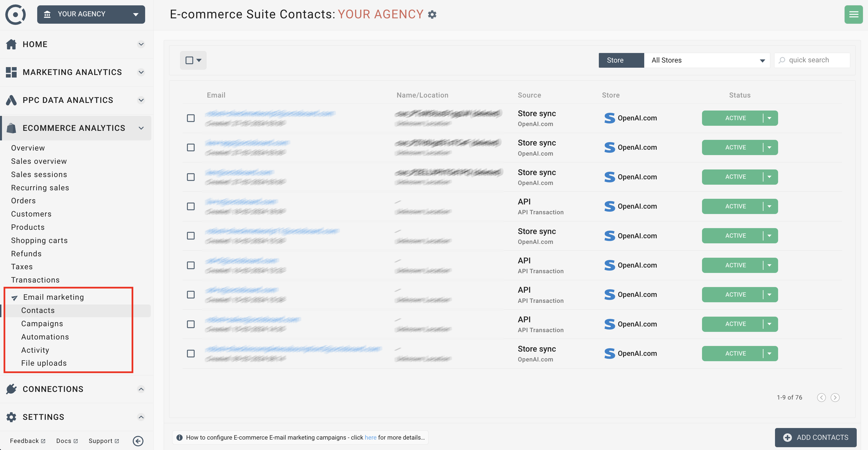Expand the PPC Data Analytics chevron
The height and width of the screenshot is (450, 868).
tap(141, 100)
